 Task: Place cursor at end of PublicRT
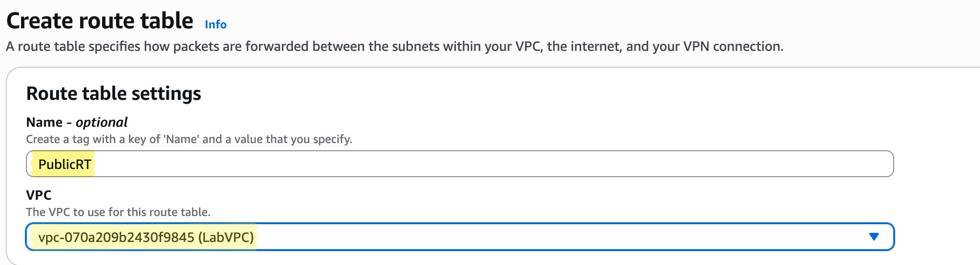(x=92, y=164)
